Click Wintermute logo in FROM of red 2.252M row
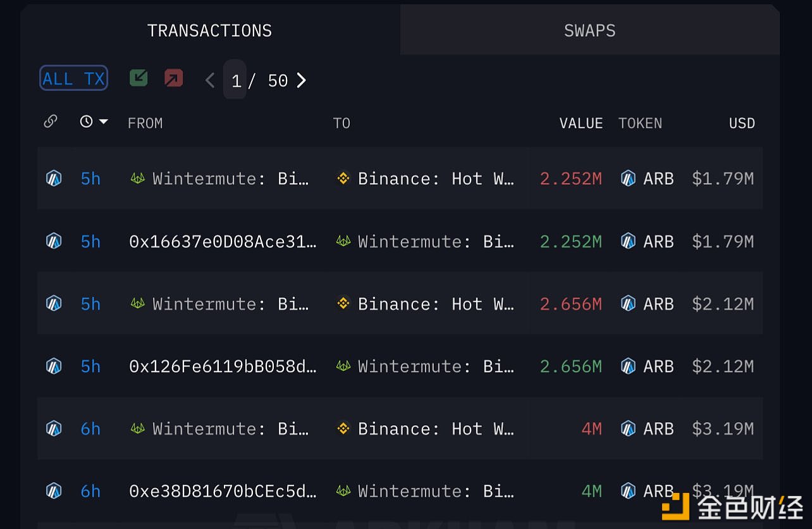Viewport: 812px width, 529px height. coord(137,178)
